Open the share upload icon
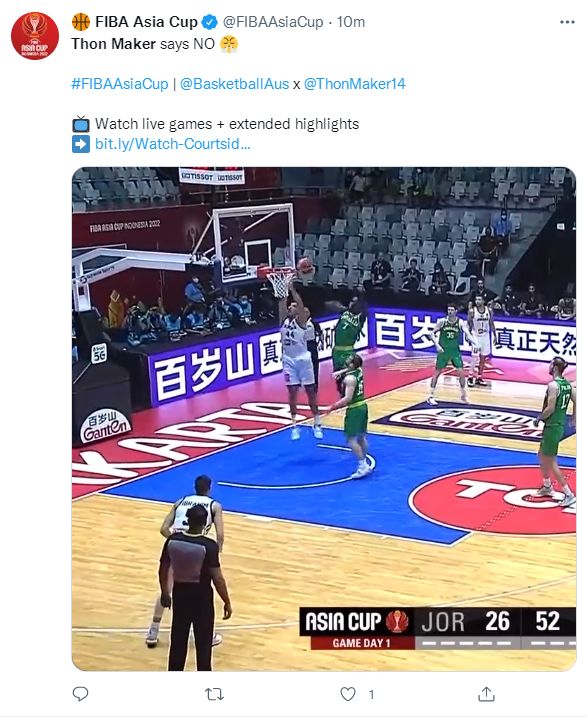This screenshot has width=587, height=718. [486, 694]
